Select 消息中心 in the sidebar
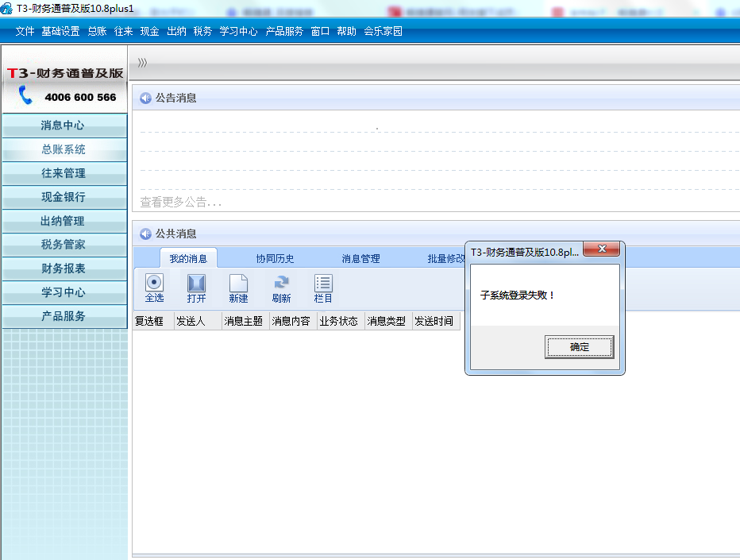740x560 pixels. (64, 126)
